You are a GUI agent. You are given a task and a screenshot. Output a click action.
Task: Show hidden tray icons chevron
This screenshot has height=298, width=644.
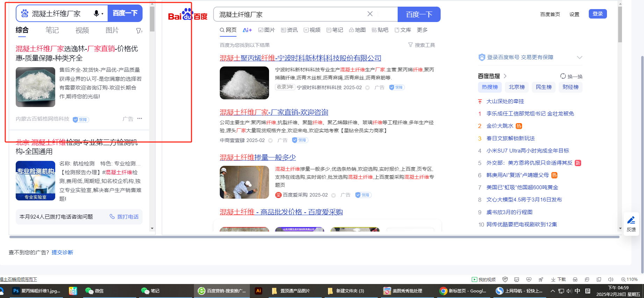coord(552,291)
